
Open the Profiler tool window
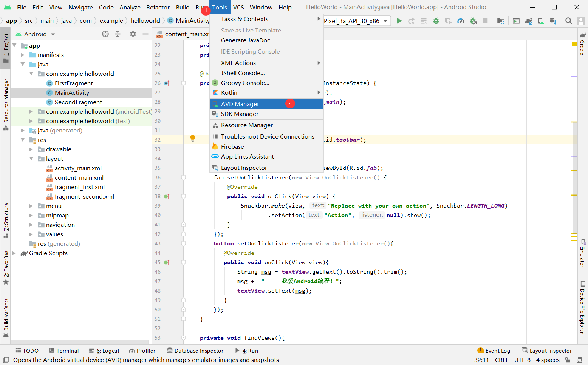tap(142, 351)
